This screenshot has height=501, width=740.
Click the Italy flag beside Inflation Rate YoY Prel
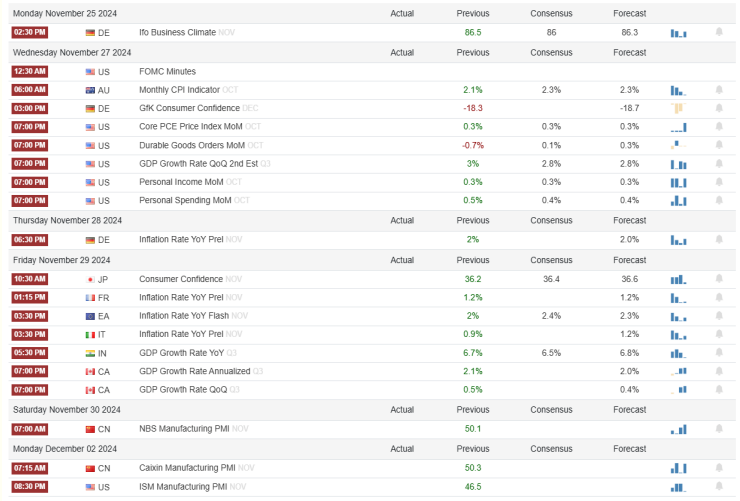coord(90,335)
